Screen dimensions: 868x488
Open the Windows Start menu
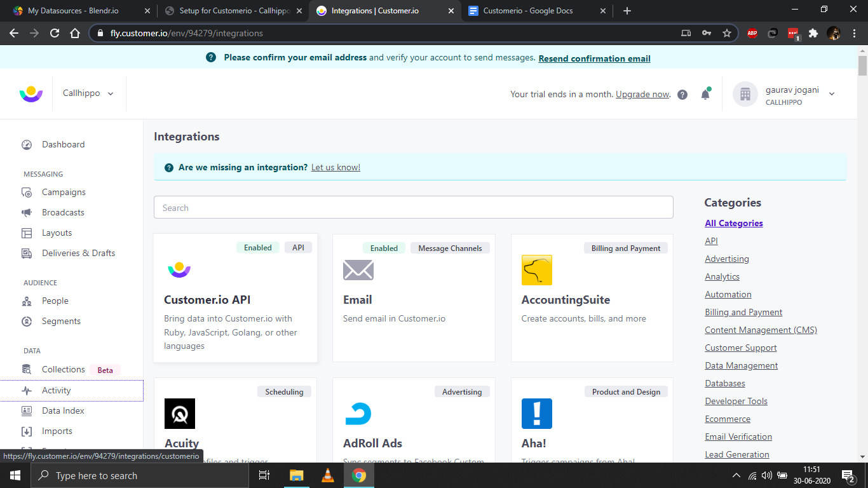15,475
